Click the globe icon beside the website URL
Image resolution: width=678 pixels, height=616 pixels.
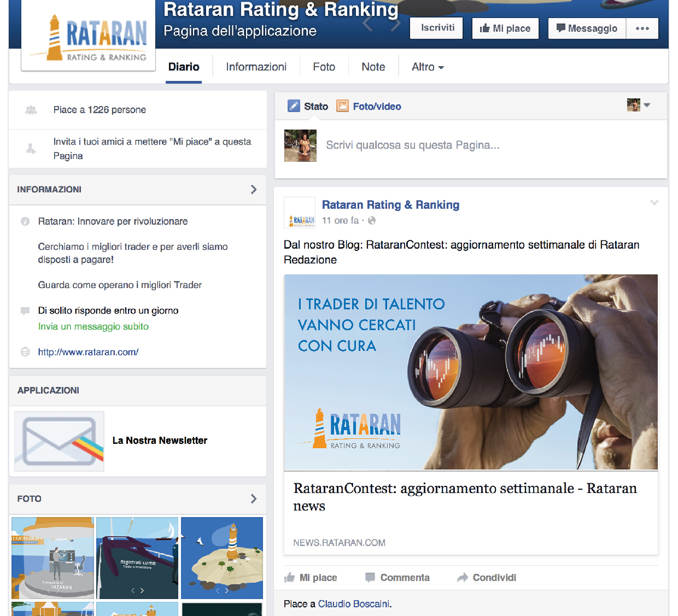point(25,352)
